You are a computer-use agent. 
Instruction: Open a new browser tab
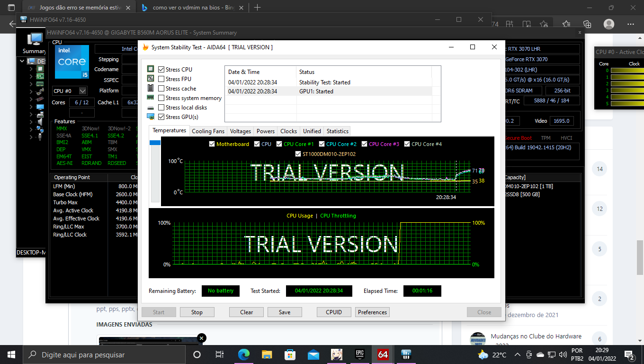point(258,8)
